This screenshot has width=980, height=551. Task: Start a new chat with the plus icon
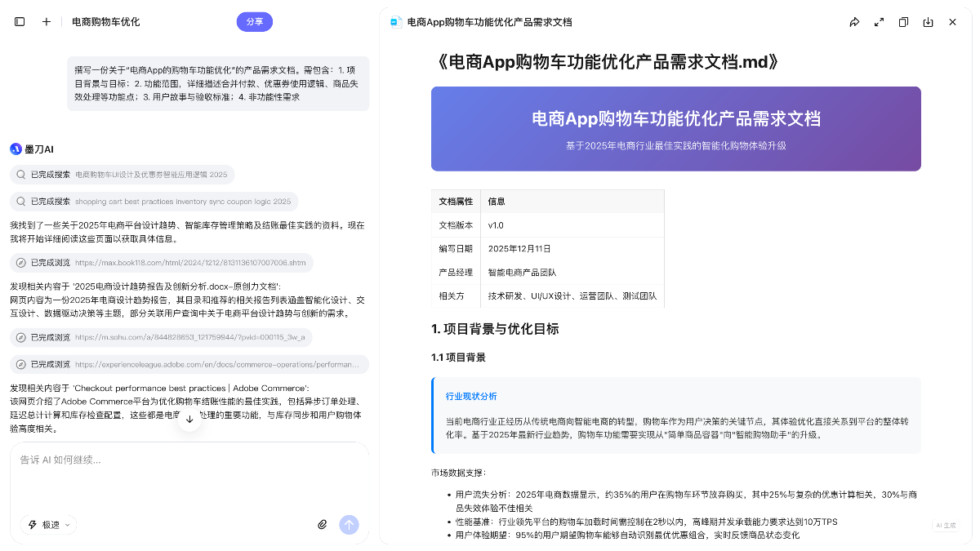46,21
